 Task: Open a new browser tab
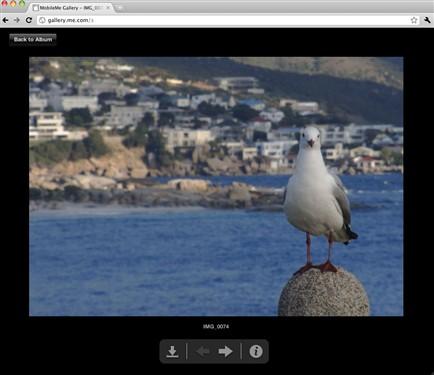pyautogui.click(x=120, y=7)
